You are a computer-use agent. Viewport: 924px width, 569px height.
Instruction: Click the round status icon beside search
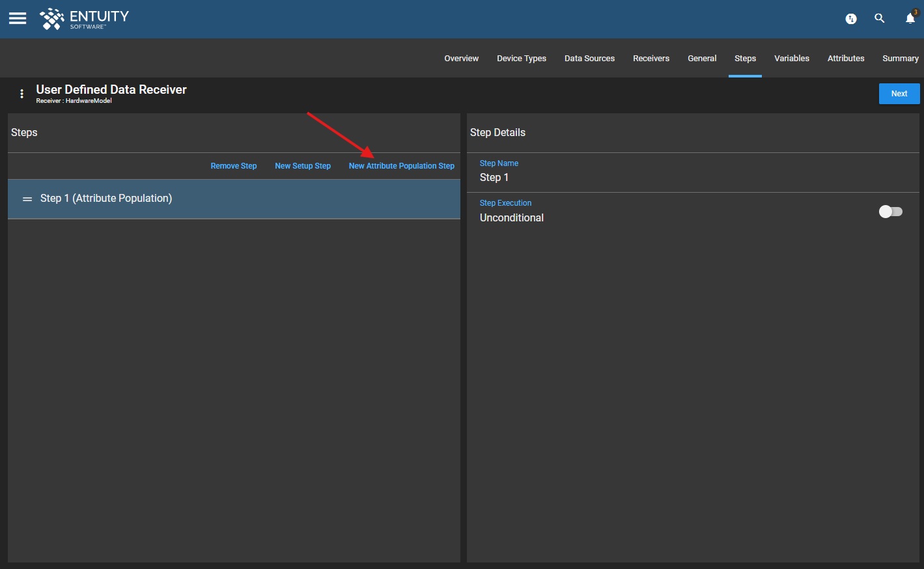tap(850, 19)
